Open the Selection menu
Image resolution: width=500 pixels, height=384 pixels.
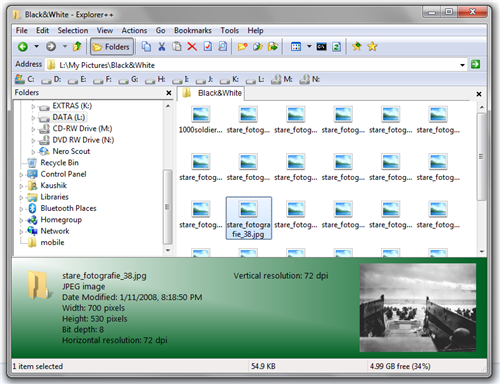click(x=73, y=30)
